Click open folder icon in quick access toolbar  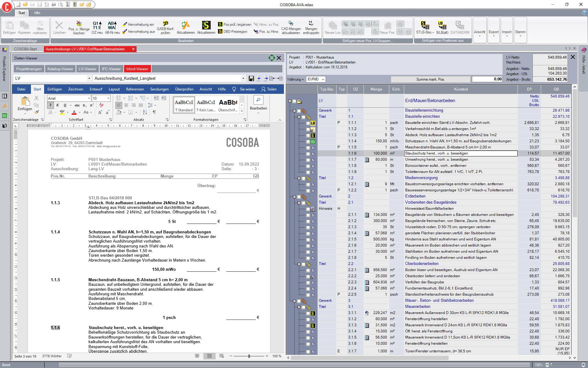click(x=25, y=5)
